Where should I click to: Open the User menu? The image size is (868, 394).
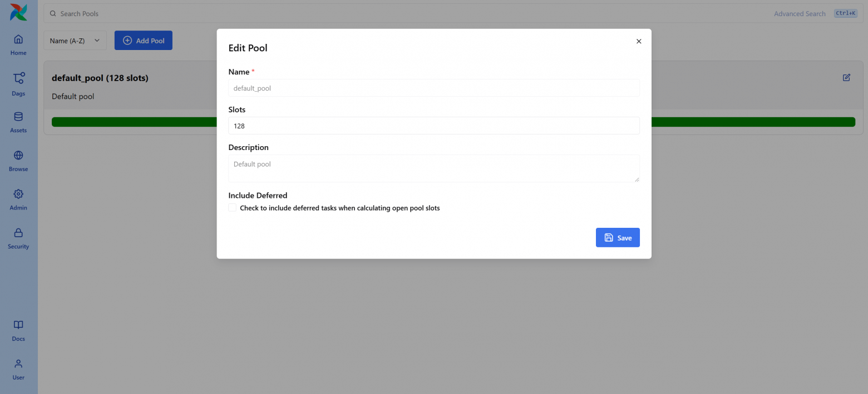coord(18,364)
